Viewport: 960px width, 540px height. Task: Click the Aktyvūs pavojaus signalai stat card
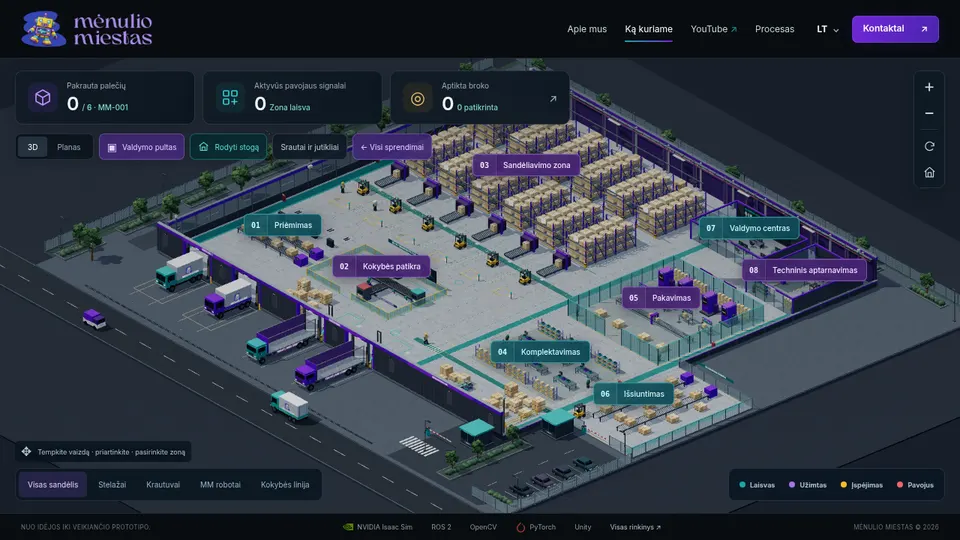click(292, 97)
